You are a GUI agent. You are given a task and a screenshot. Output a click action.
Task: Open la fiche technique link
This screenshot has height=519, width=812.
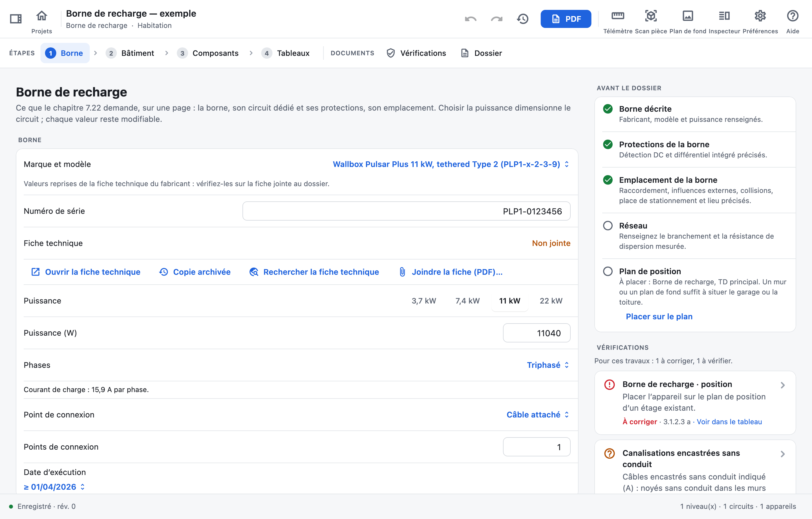click(86, 272)
